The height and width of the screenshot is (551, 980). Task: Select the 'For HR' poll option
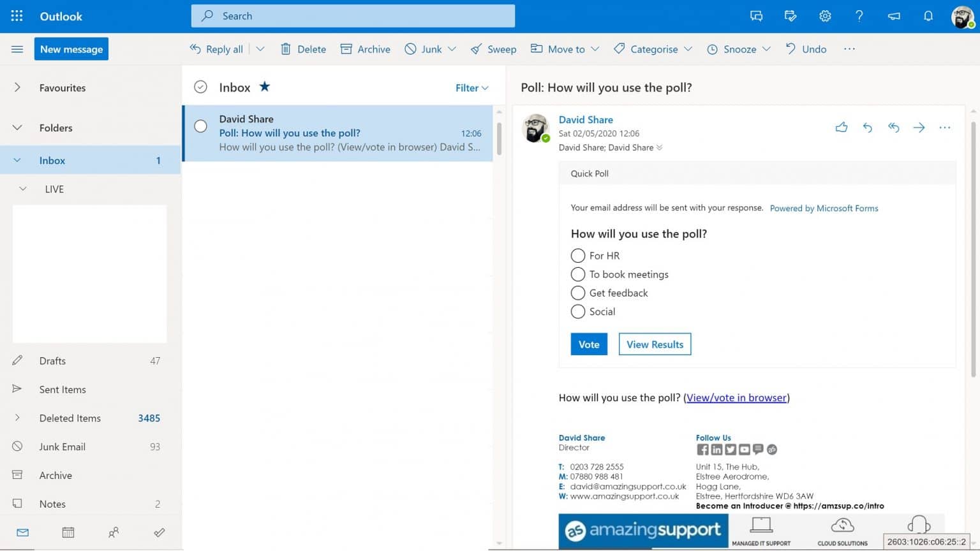tap(578, 256)
